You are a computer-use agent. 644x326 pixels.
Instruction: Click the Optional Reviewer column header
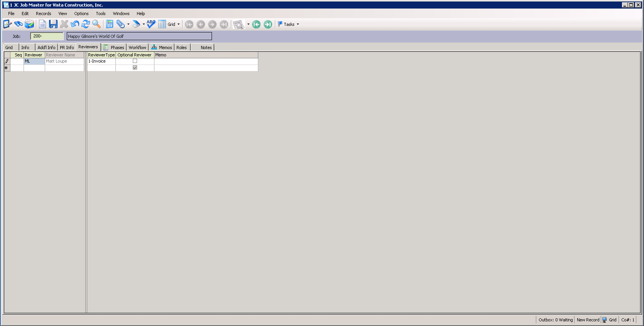coord(135,55)
